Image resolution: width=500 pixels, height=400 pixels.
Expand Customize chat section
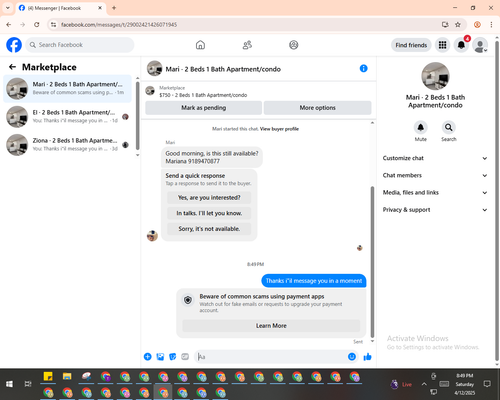(x=435, y=158)
